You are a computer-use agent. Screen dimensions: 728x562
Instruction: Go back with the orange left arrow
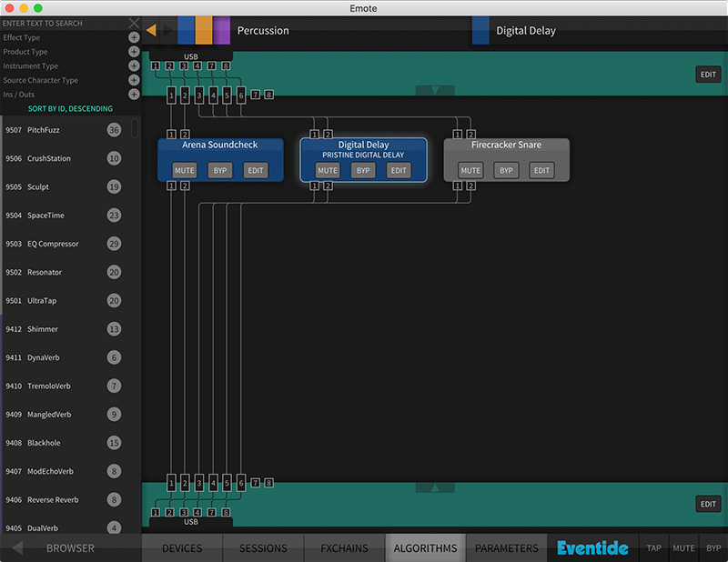151,31
